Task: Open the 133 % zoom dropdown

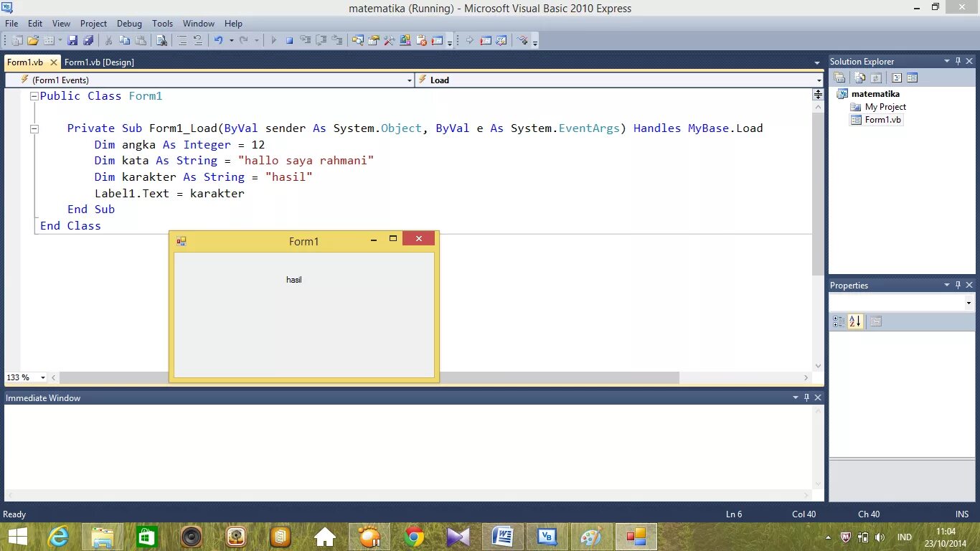Action: pyautogui.click(x=43, y=377)
